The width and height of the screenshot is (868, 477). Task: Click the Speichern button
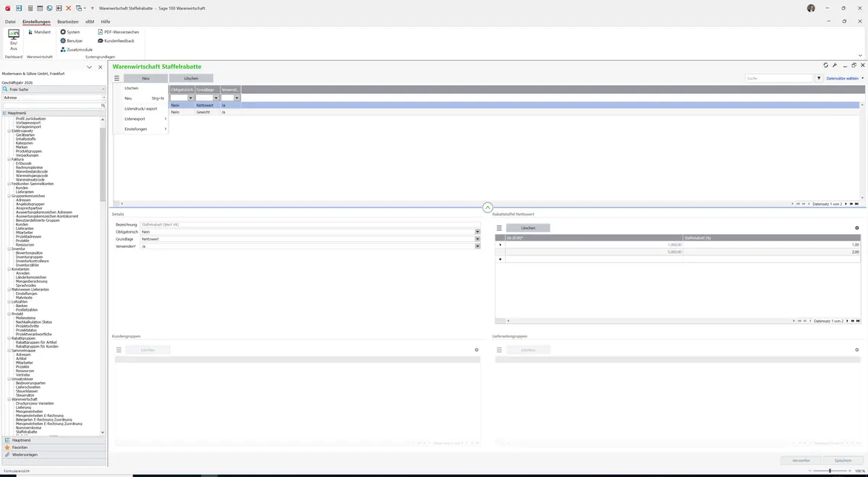[843, 460]
